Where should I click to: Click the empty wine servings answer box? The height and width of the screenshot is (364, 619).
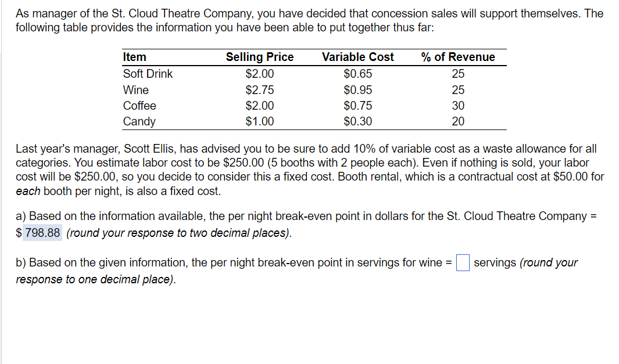point(463,262)
